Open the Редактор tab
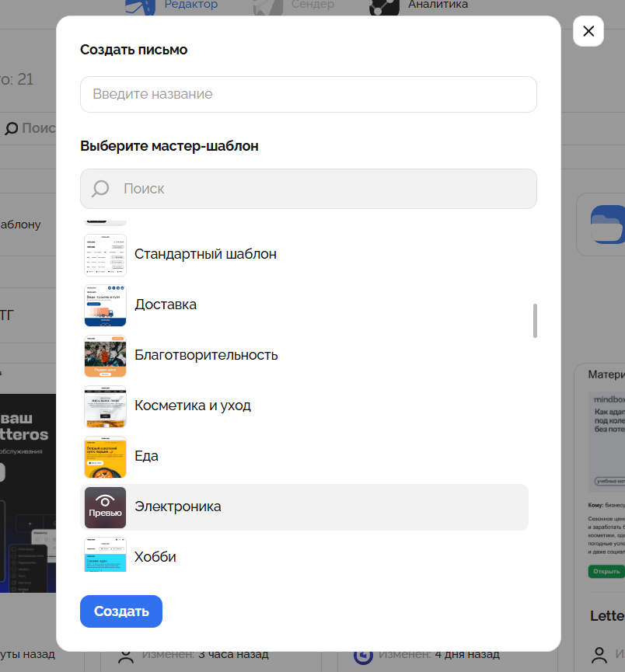 (190, 5)
